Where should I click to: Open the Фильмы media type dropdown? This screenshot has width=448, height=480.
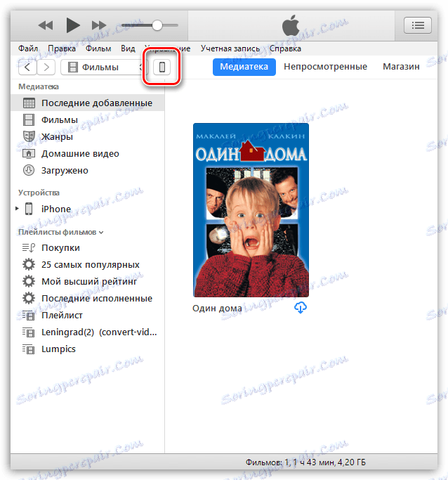tap(104, 67)
